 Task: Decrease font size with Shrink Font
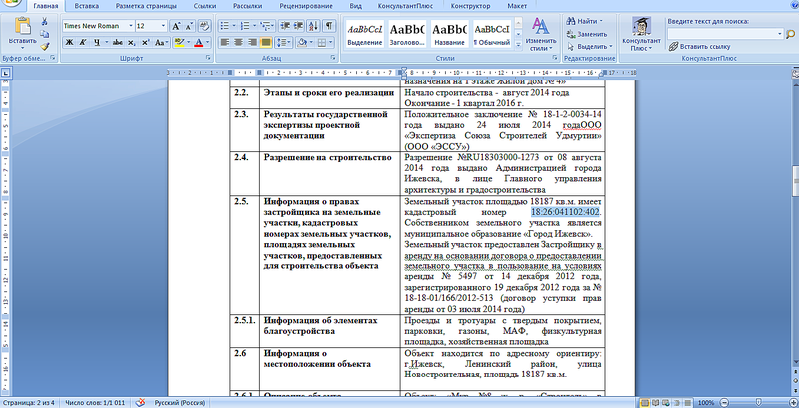coord(189,25)
